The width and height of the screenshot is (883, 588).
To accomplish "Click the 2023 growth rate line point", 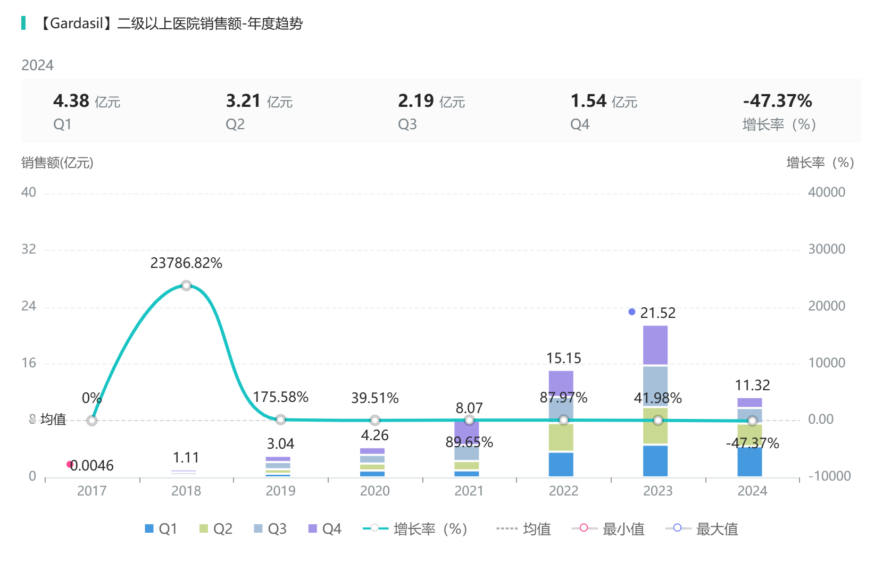I will tap(658, 421).
